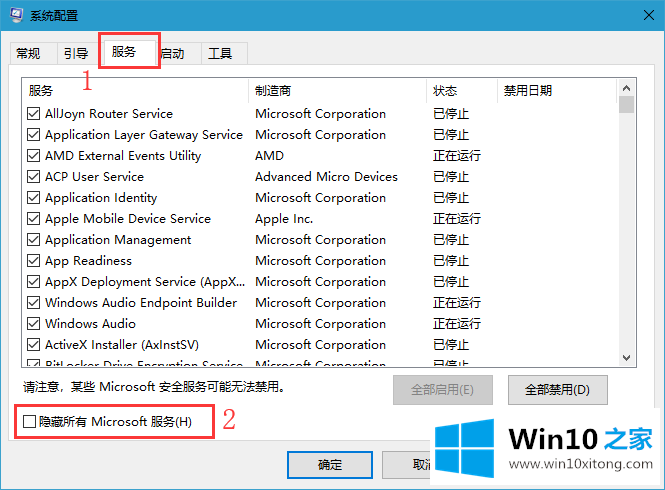The image size is (665, 490).
Task: Toggle AppX Deployment Service checkbox
Action: (34, 282)
